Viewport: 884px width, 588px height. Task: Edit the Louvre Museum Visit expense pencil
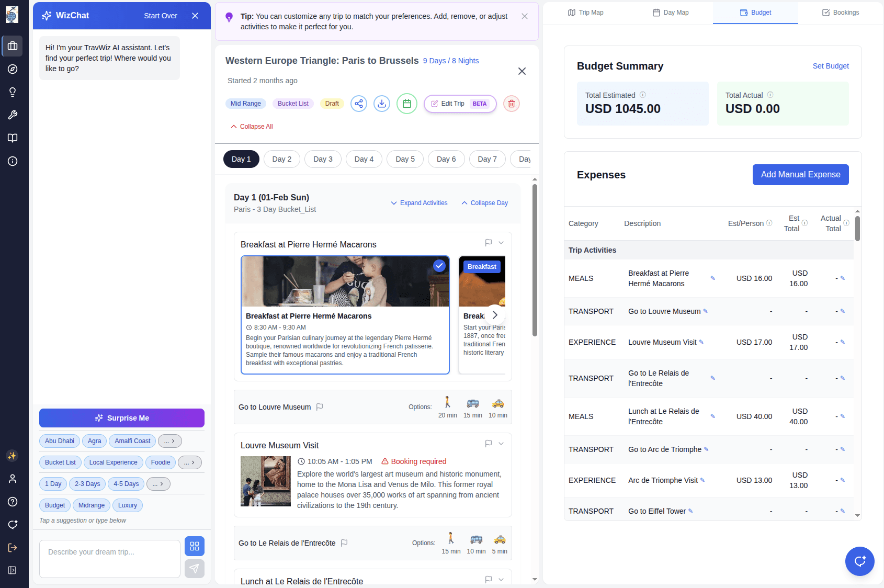click(x=701, y=342)
